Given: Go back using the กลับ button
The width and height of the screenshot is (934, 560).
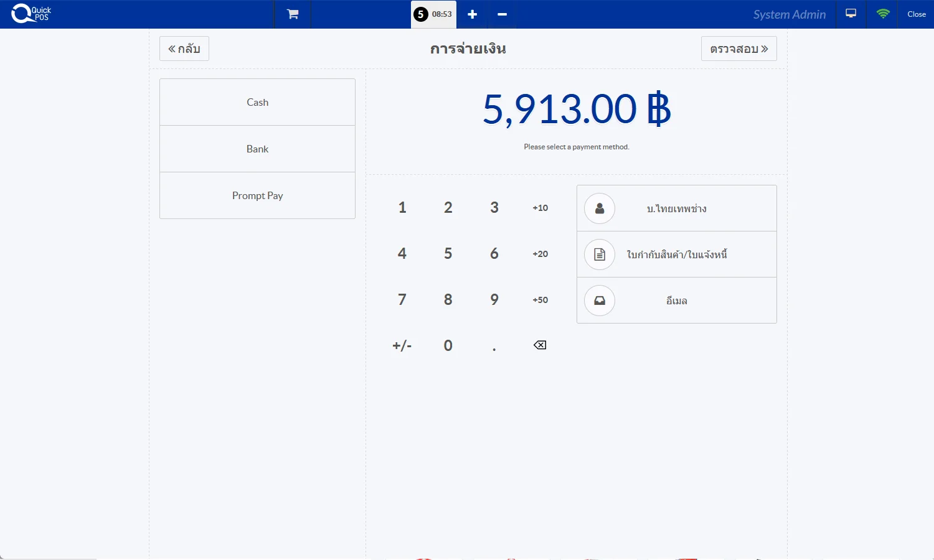Looking at the screenshot, I should coord(184,49).
